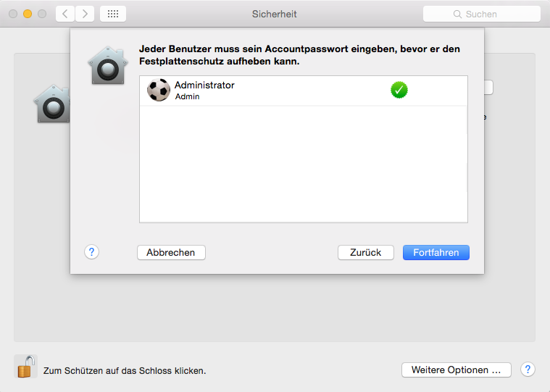Open help at bottom-right of Sicherheit window
The height and width of the screenshot is (392, 550).
pyautogui.click(x=528, y=370)
